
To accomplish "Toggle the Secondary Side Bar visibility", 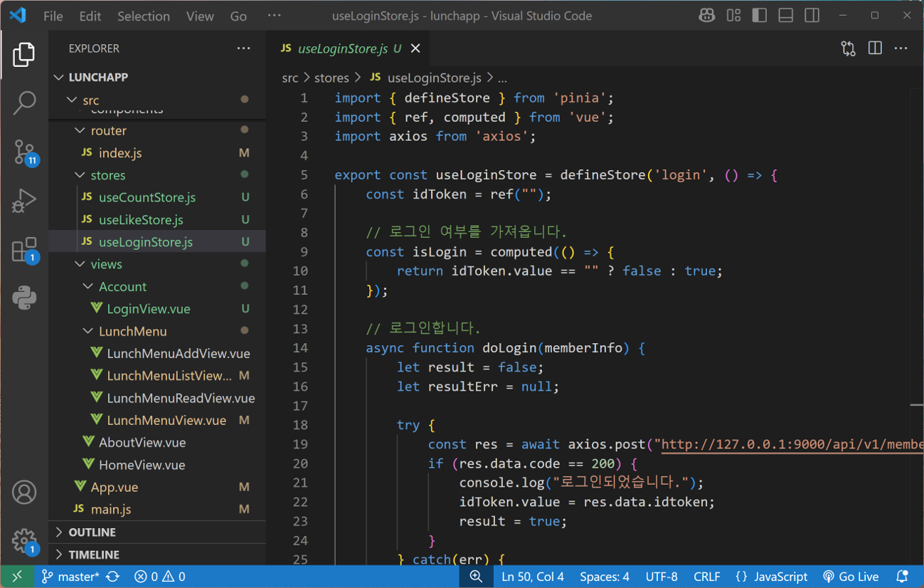I will (x=812, y=16).
